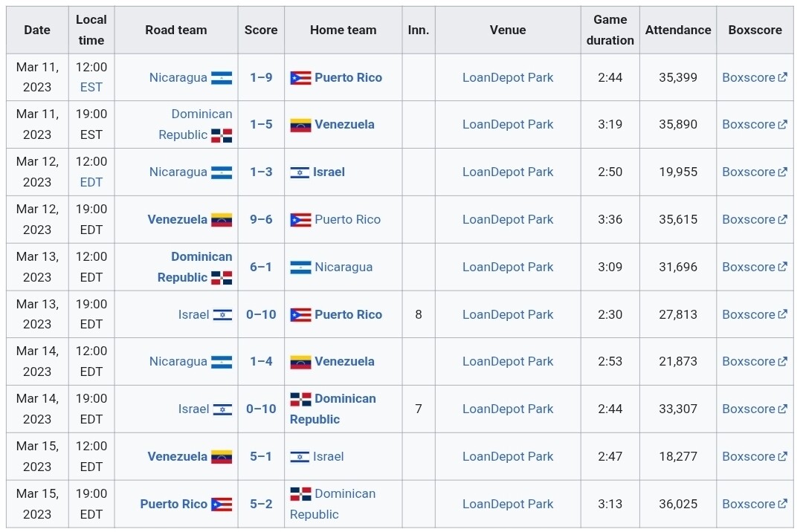Click Dominican Republic flag in Mar 13 12:00 row
The width and height of the screenshot is (803, 532).
222,278
